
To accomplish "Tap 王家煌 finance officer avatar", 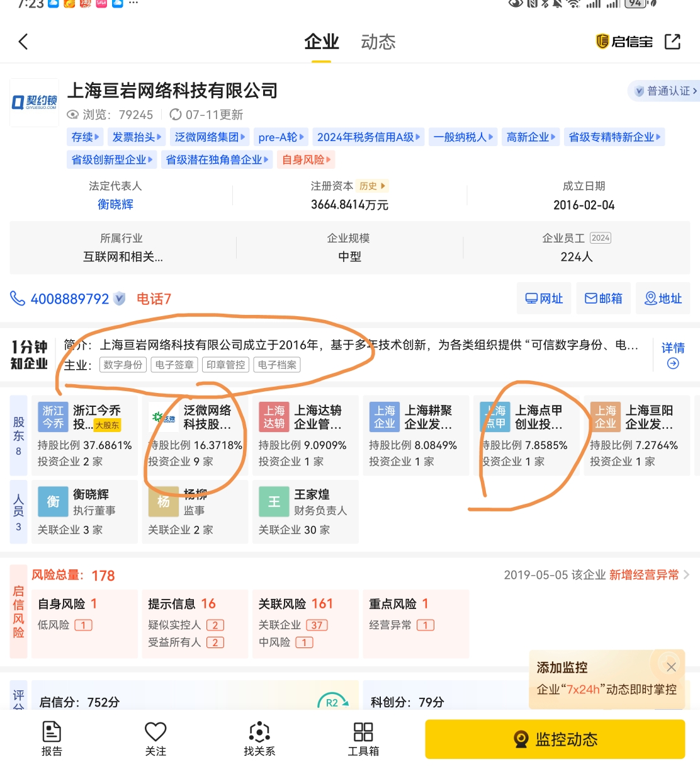I will pos(274,501).
